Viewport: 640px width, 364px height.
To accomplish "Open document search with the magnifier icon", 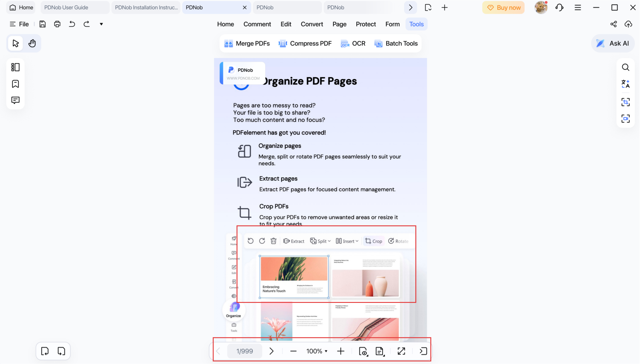I will (626, 67).
